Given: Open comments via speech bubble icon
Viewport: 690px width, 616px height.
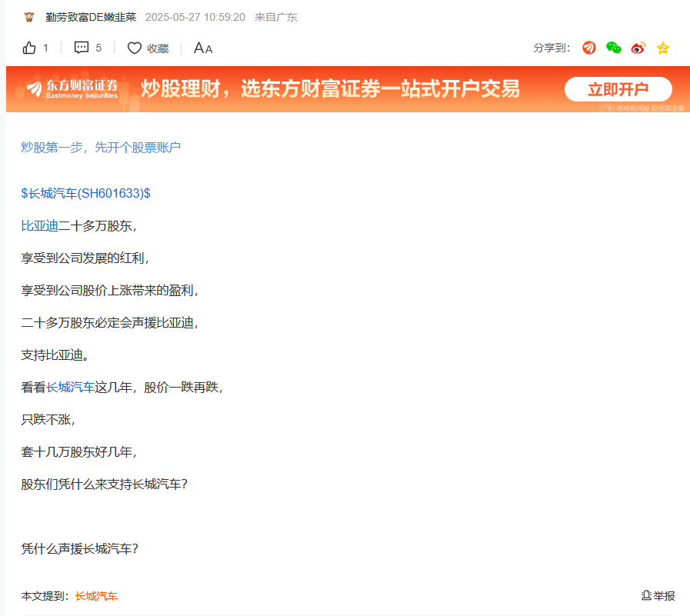Looking at the screenshot, I should click(82, 48).
